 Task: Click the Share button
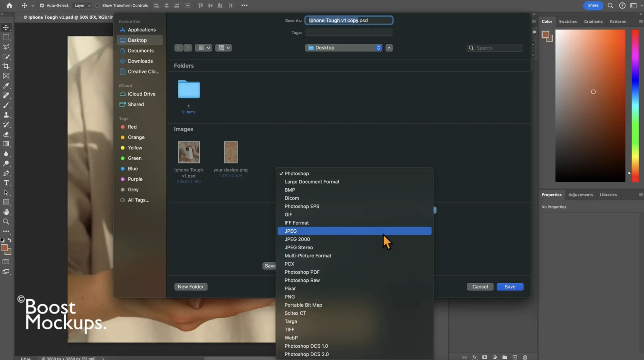click(x=593, y=5)
